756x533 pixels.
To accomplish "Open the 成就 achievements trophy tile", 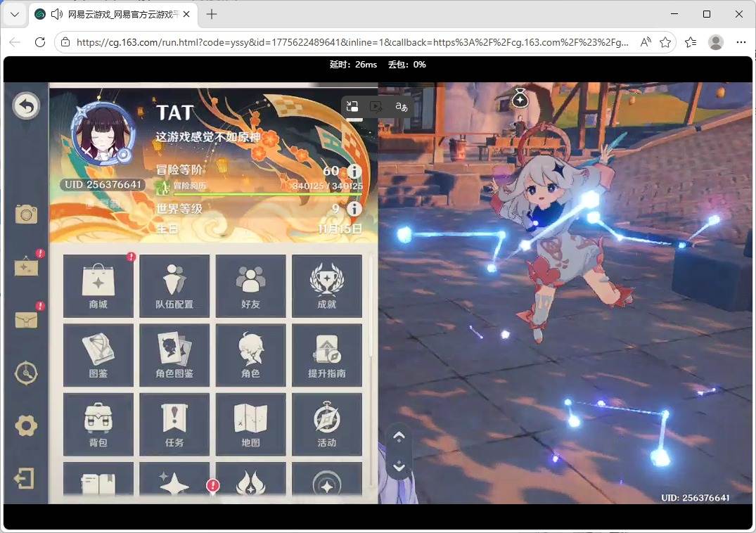I will 326,286.
